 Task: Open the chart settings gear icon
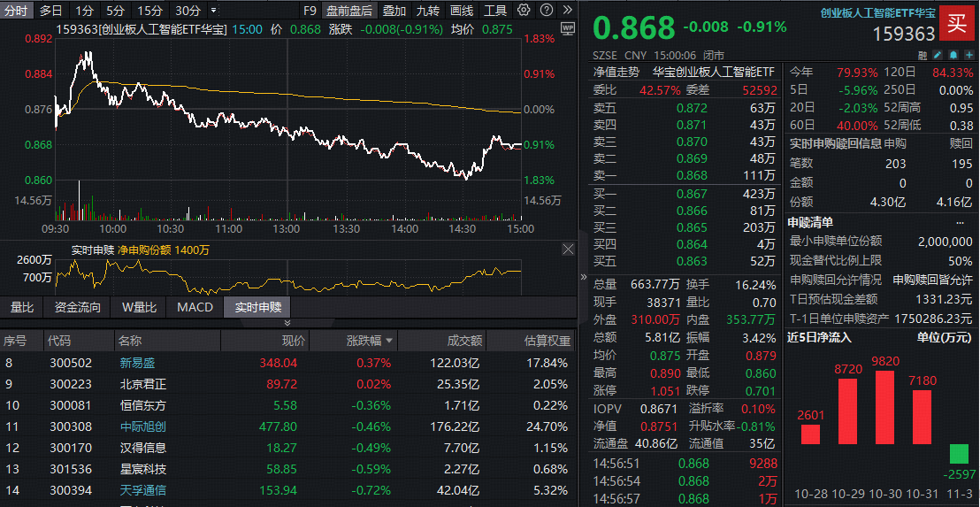tap(524, 11)
